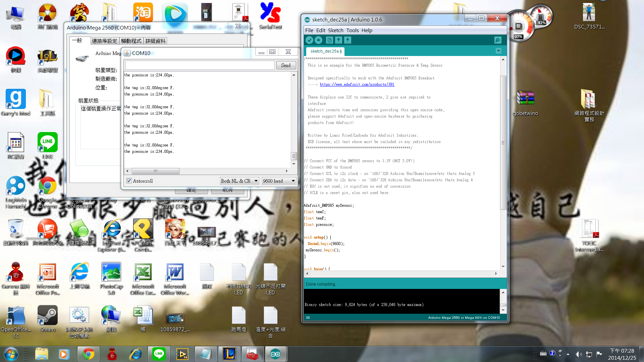
Task: Switch to the 詳細資料 tab
Action: click(155, 41)
